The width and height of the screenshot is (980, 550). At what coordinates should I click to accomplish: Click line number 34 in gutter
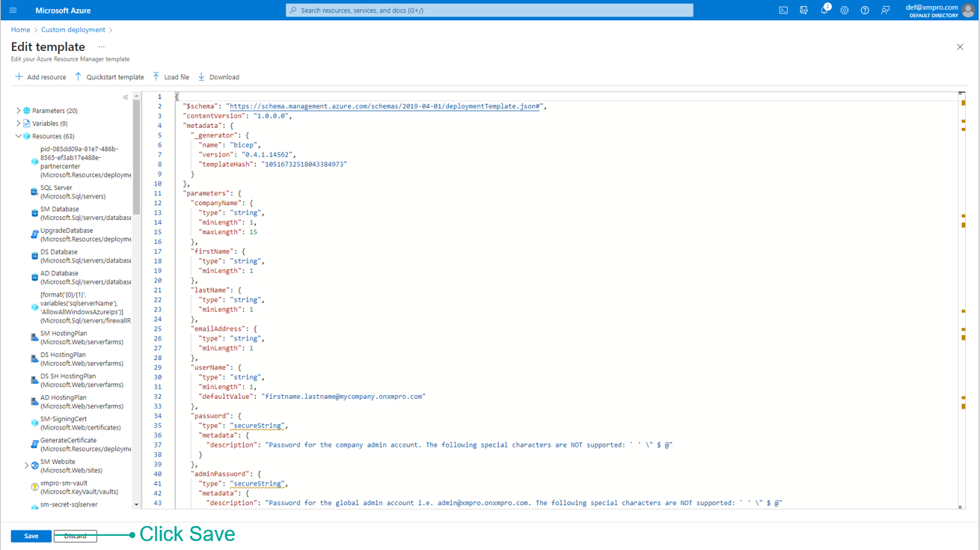click(158, 415)
